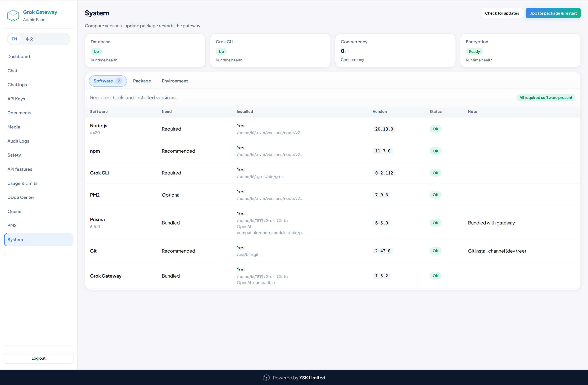This screenshot has height=385, width=588.
Task: Click version 1.5.2 for Grok Gateway
Action: (381, 276)
